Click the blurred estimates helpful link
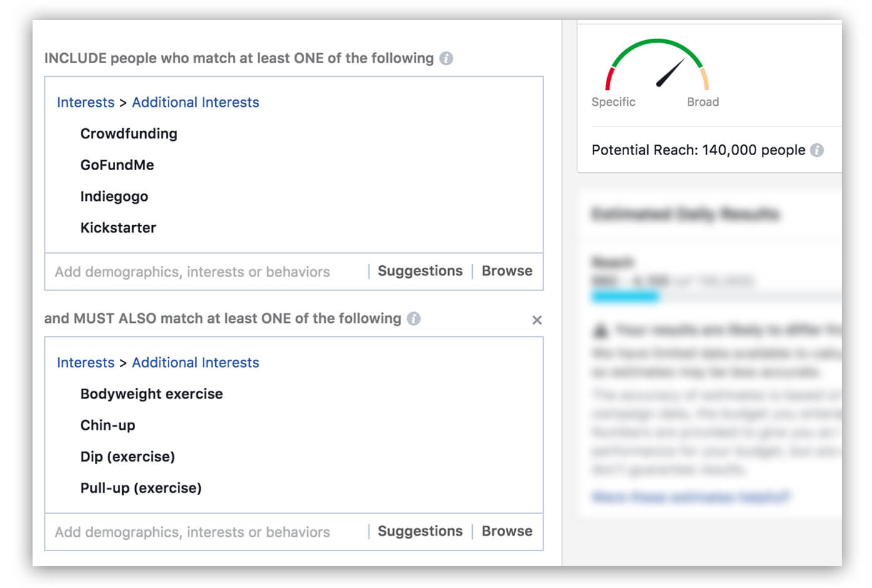This screenshot has width=872, height=588. (690, 497)
